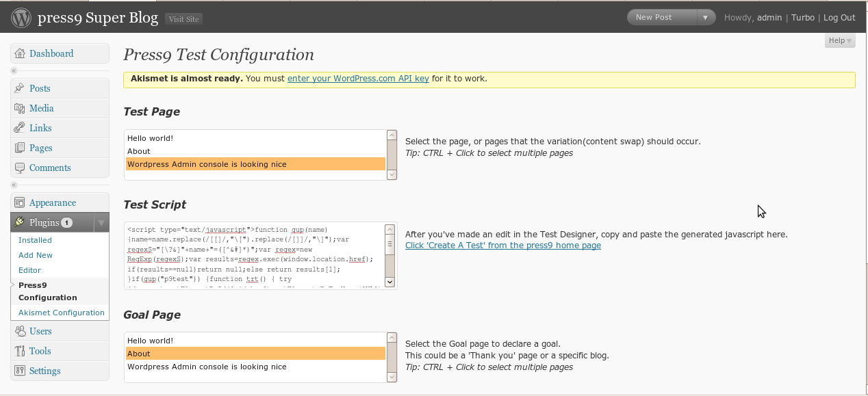Open the Users menu
Screen dimensions: 868x396
[x=60, y=331]
